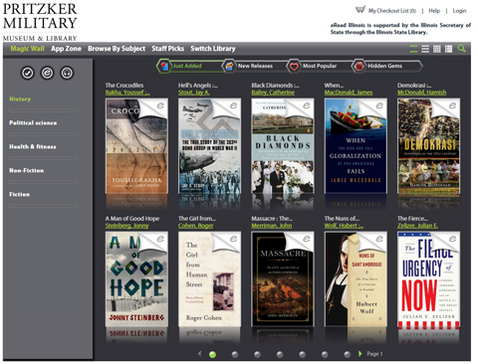Switch to the green dotted list view icon
The width and height of the screenshot is (478, 364).
click(x=413, y=49)
